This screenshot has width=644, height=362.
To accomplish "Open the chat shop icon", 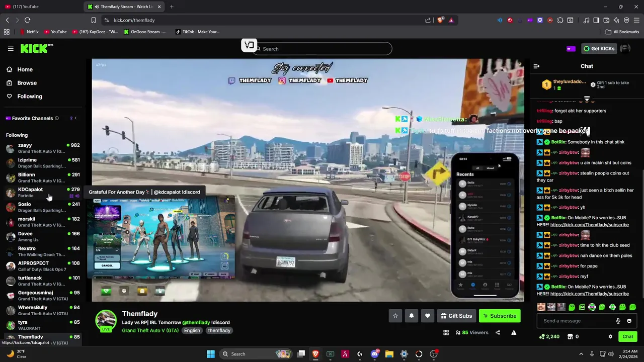I will (x=570, y=336).
